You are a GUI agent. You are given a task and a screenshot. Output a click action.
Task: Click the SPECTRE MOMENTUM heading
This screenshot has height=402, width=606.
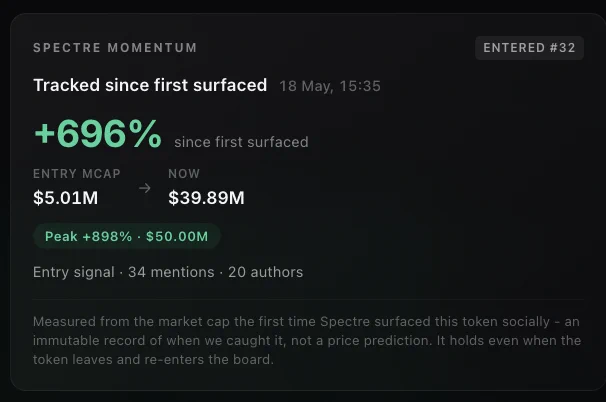pyautogui.click(x=115, y=48)
